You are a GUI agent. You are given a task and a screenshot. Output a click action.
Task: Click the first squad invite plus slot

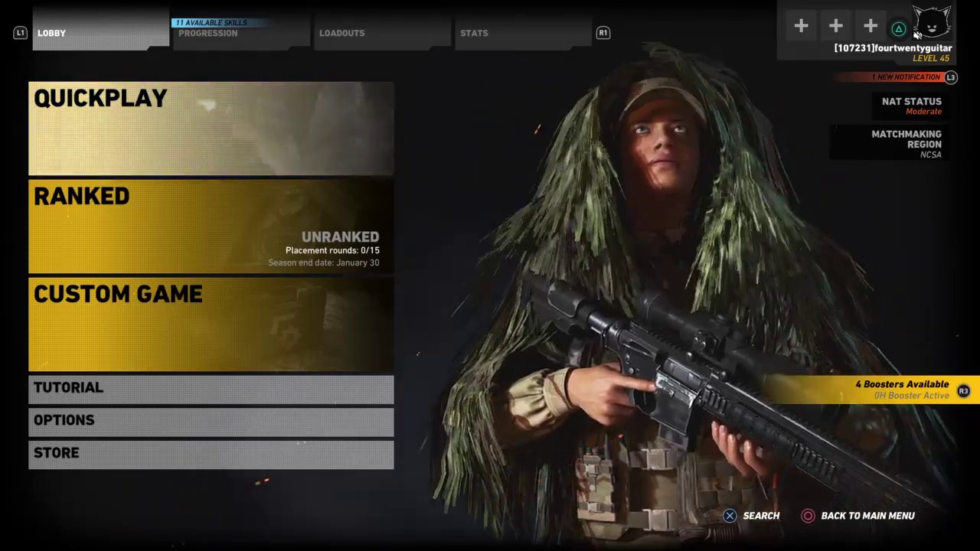[801, 27]
